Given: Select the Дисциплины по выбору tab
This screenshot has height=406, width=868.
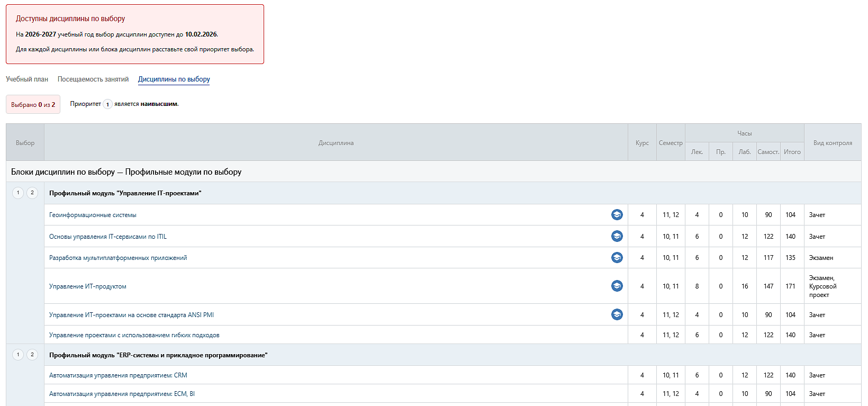Looking at the screenshot, I should tap(174, 79).
